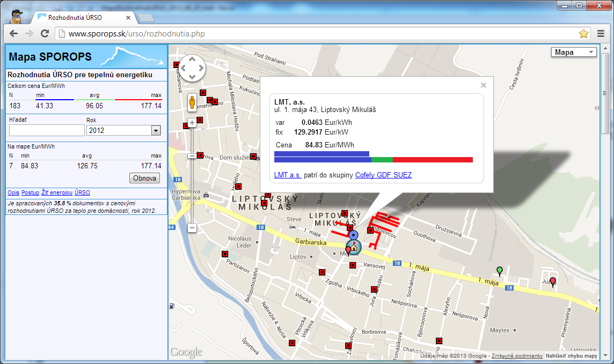Click the browser forward arrow
This screenshot has height=364, width=614.
coord(29,34)
